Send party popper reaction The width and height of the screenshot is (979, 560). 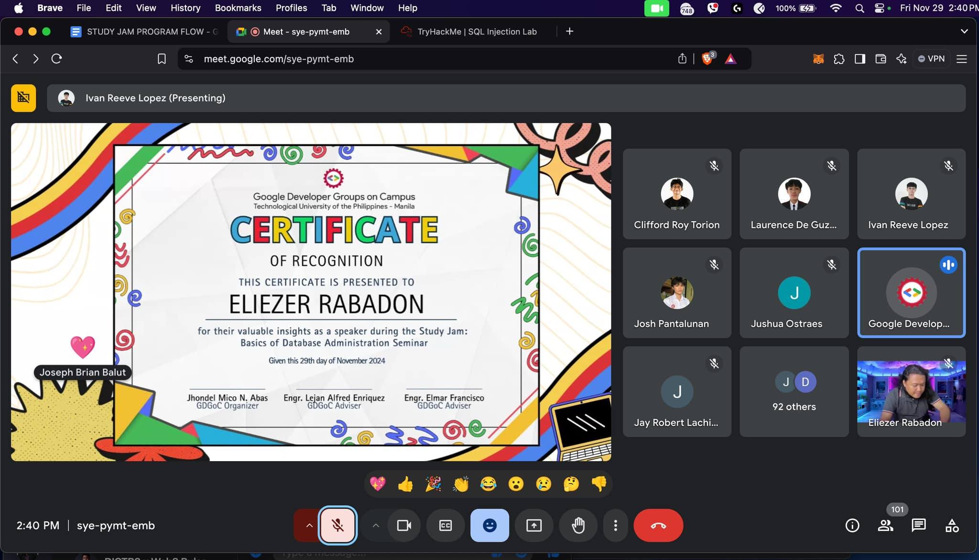[433, 484]
